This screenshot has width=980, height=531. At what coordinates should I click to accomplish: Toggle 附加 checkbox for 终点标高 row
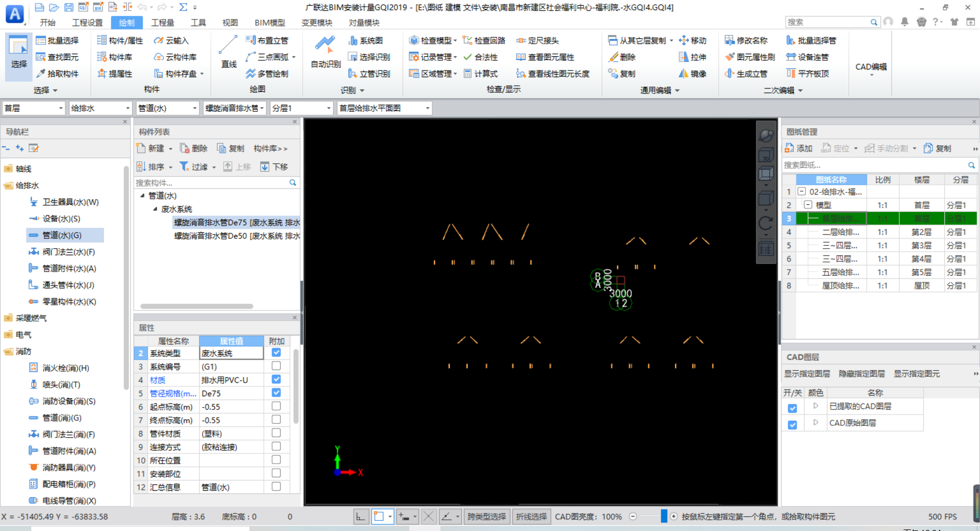pyautogui.click(x=276, y=420)
